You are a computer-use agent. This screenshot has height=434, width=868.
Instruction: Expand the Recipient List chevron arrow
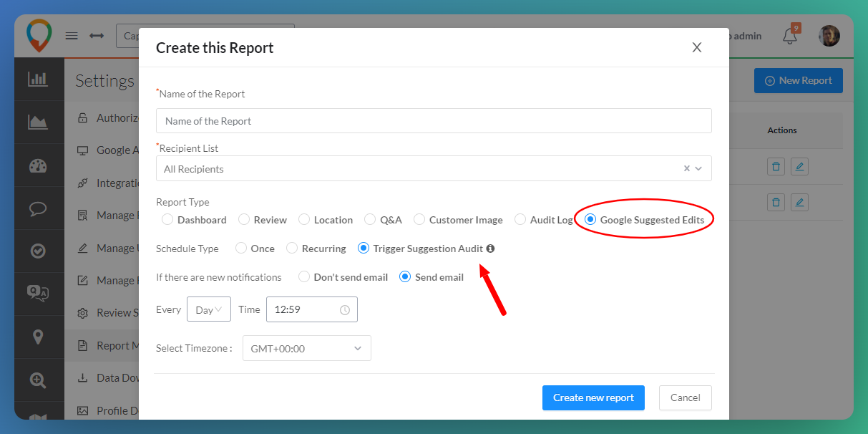click(x=699, y=169)
